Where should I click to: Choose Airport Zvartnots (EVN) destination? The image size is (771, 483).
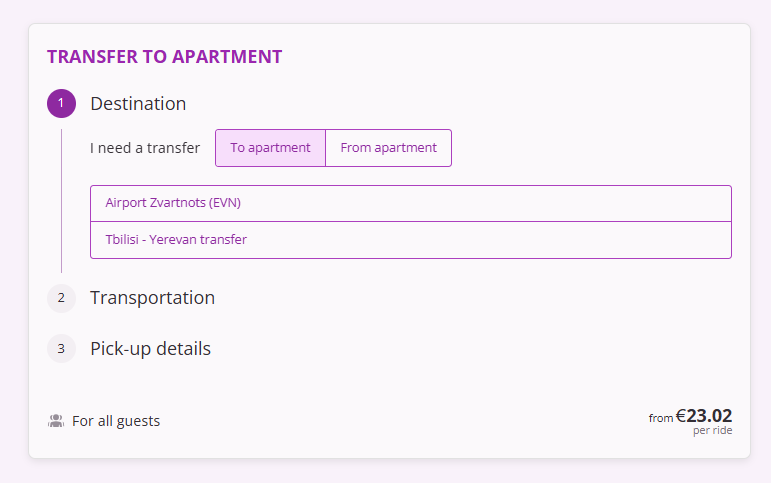(x=173, y=203)
